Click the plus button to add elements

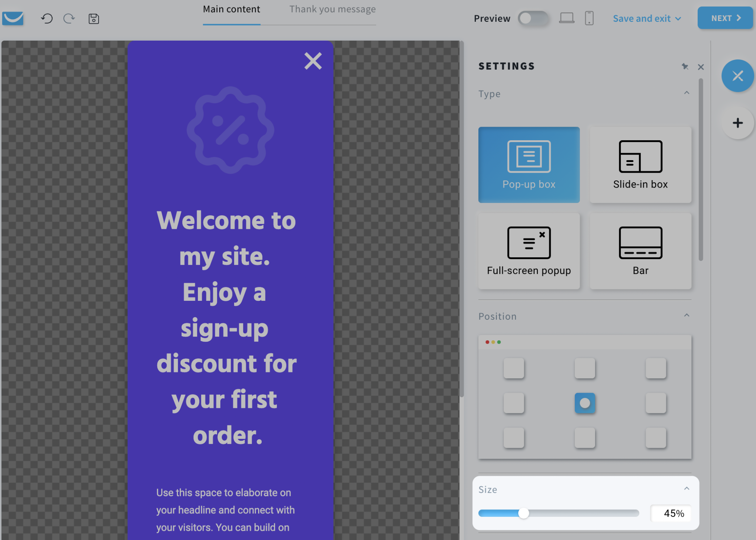[737, 123]
